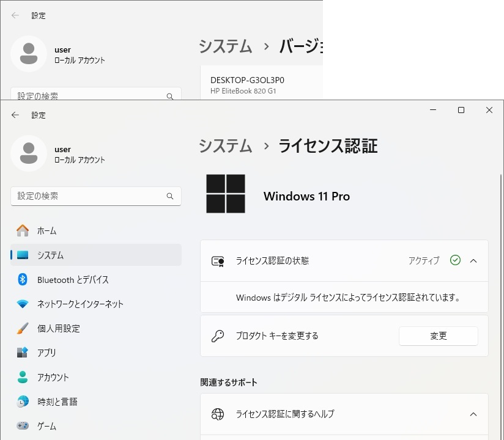Open アカウント settings page
Viewport: 504px width, 440px height.
[96, 377]
